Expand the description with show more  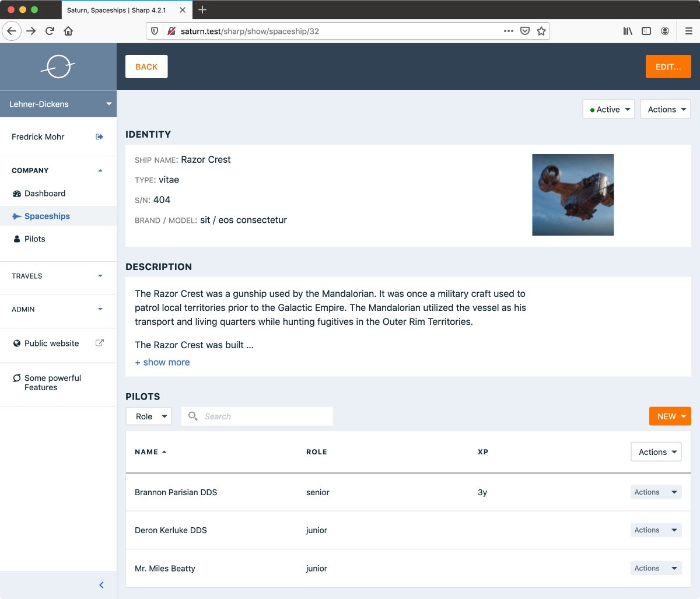[162, 362]
